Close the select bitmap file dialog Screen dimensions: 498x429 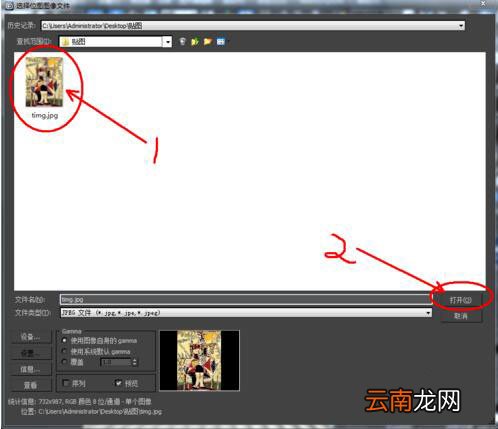pyautogui.click(x=483, y=4)
